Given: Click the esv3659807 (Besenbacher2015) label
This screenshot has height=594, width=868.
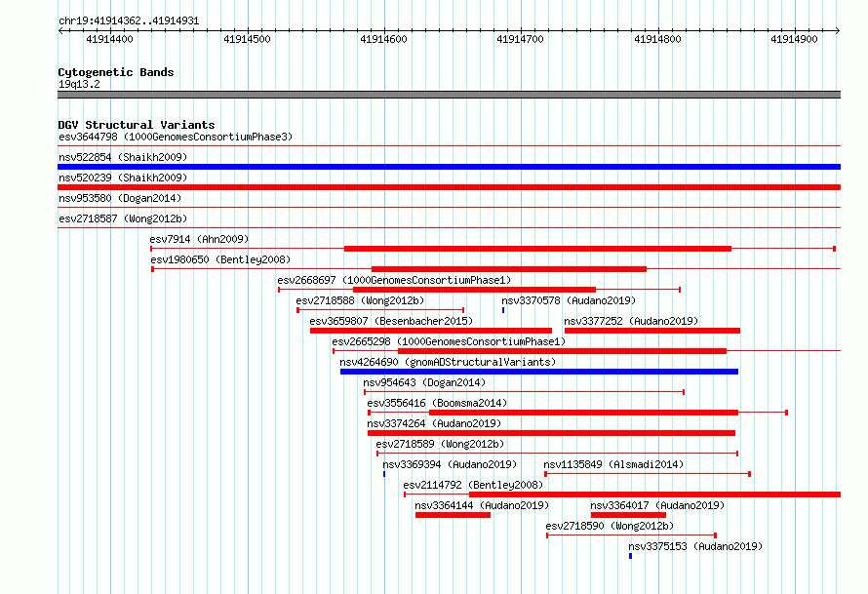Looking at the screenshot, I should 391,321.
